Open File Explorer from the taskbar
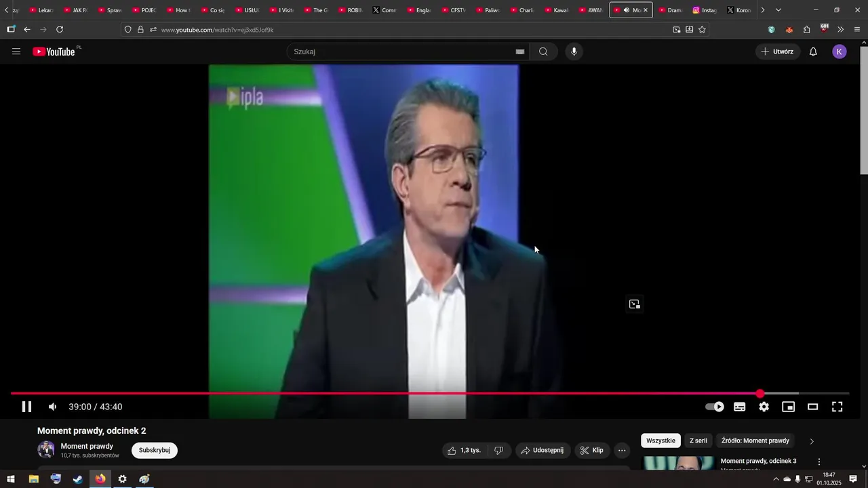868x488 pixels. click(33, 479)
